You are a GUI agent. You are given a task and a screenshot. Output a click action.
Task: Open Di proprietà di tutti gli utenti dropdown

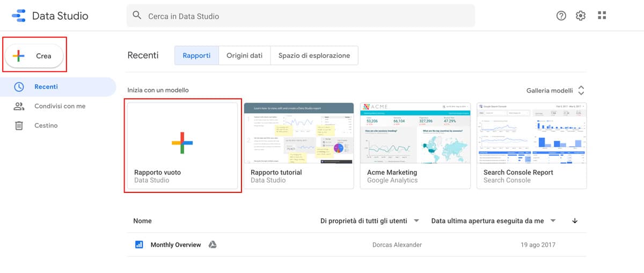[370, 221]
